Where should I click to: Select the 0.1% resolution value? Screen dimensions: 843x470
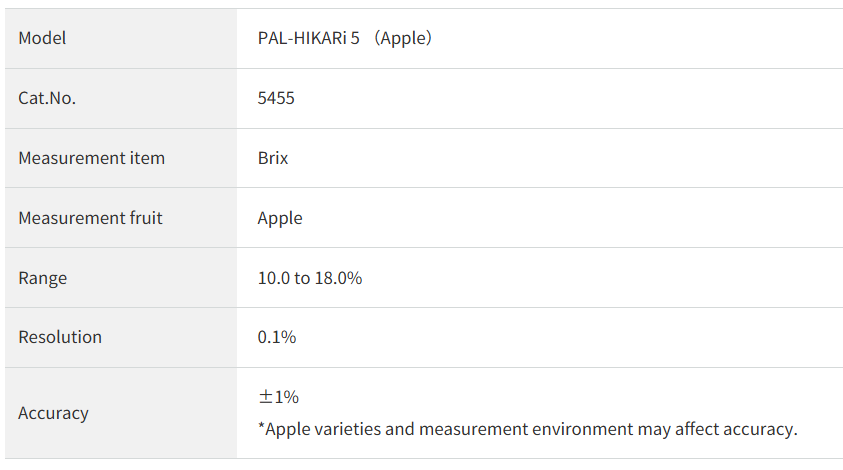tap(277, 337)
